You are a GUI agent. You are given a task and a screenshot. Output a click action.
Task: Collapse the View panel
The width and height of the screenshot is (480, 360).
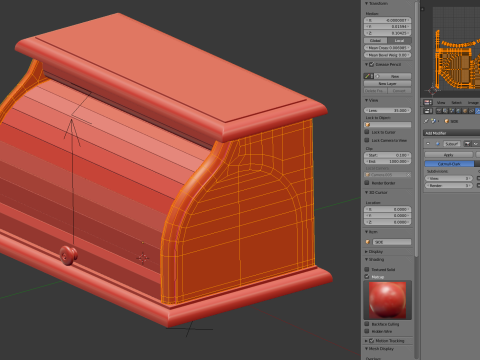[x=367, y=100]
